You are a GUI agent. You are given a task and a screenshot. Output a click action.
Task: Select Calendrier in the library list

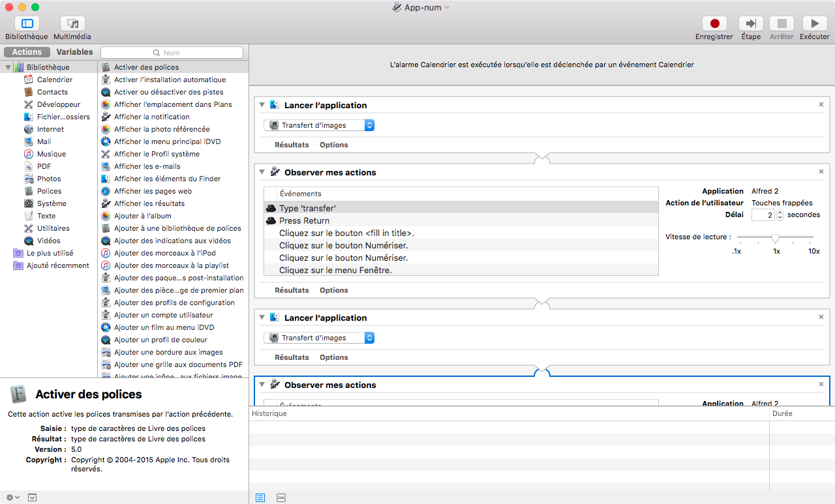[54, 80]
